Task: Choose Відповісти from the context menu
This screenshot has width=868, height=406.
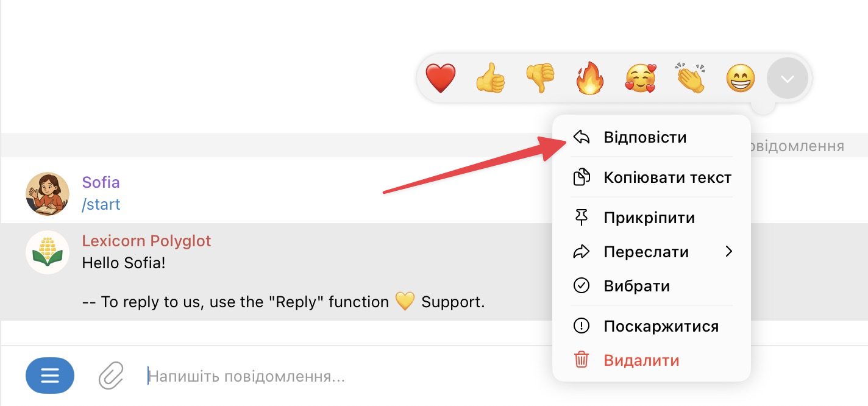Action: [x=645, y=138]
